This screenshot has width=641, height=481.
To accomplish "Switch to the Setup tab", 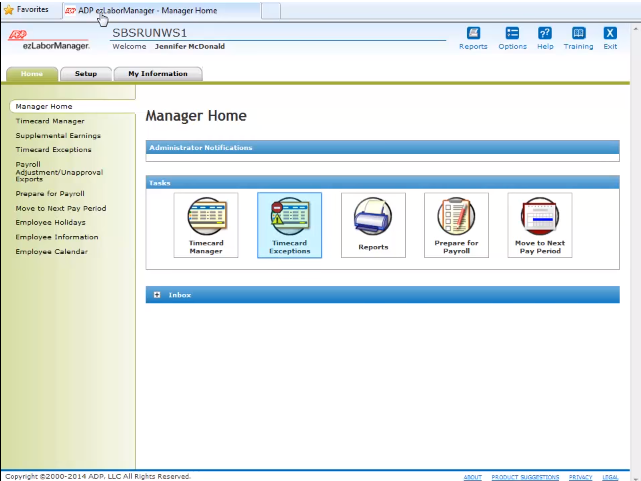I will pos(86,74).
